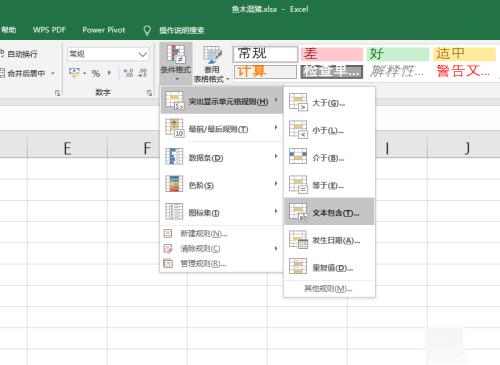Expand accounting format dropdown arrow

point(84,73)
